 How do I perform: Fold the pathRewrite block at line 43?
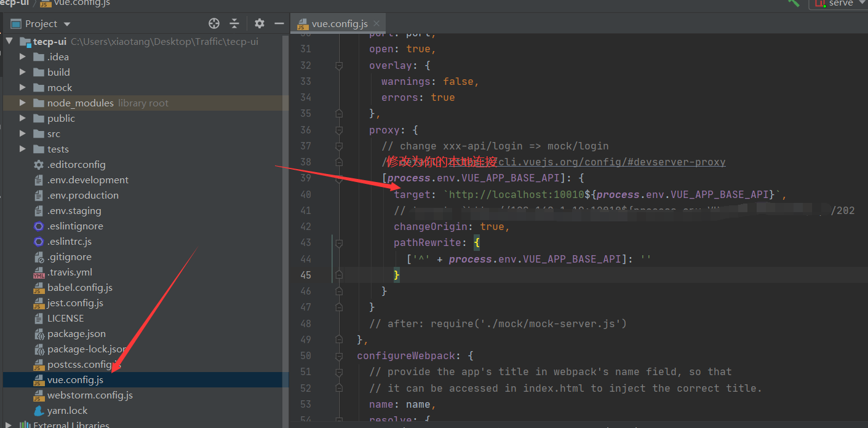point(338,243)
